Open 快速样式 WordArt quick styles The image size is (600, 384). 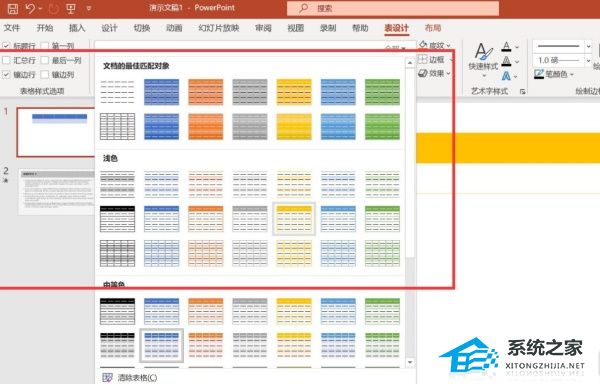483,59
